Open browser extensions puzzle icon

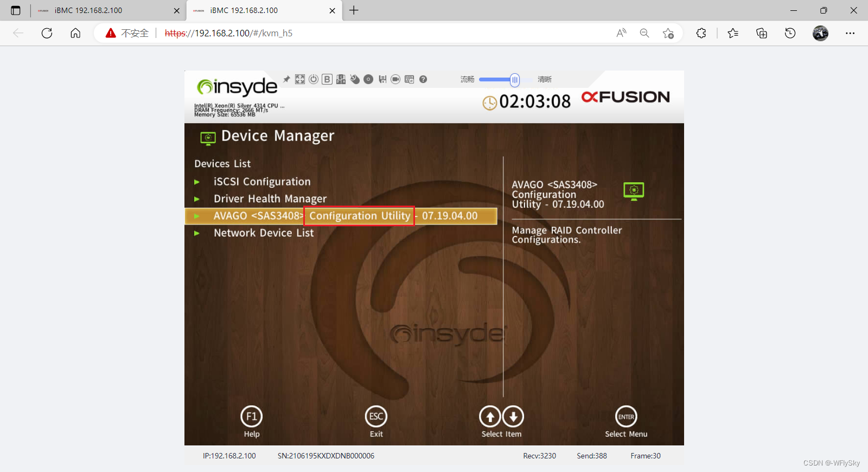pyautogui.click(x=701, y=33)
